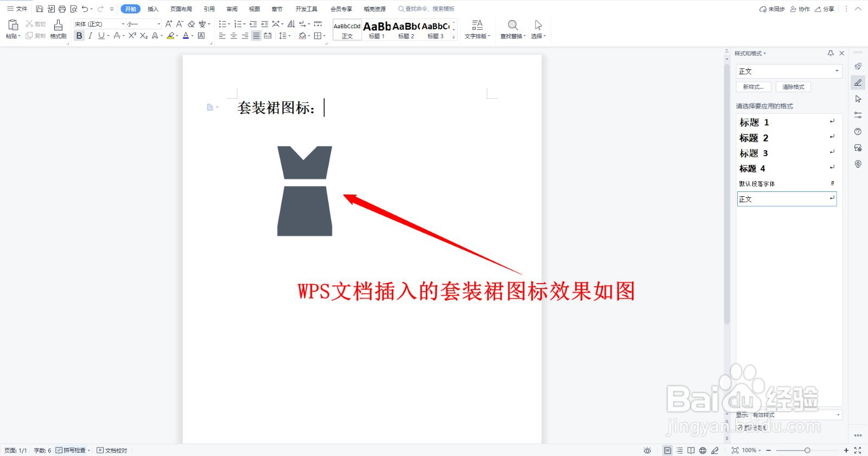This screenshot has width=868, height=456.
Task: Click the Print icon in quick toolbar
Action: pos(62,9)
